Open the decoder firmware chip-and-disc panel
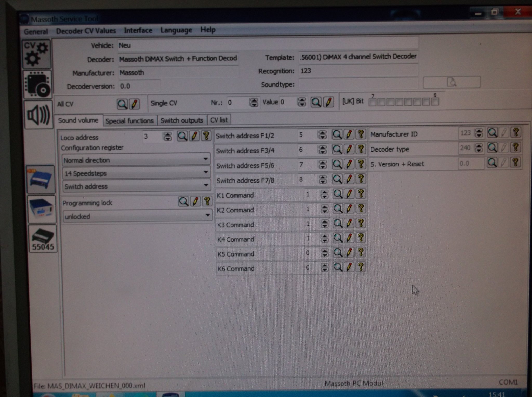The image size is (532, 397). coord(38,84)
